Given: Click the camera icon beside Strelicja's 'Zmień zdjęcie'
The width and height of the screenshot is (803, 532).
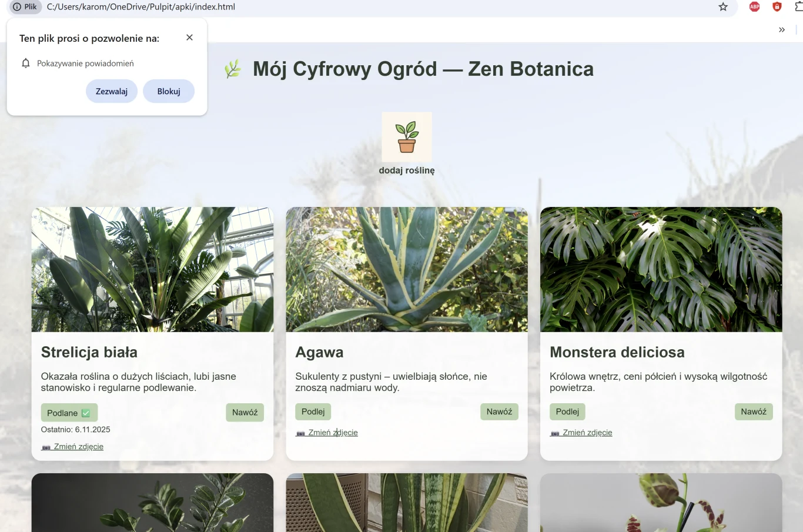Looking at the screenshot, I should pyautogui.click(x=45, y=447).
